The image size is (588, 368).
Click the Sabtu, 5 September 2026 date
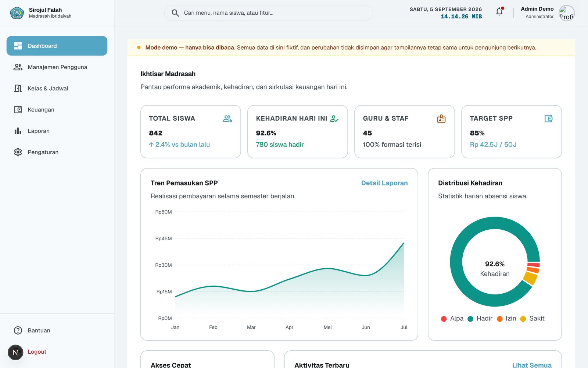point(446,9)
